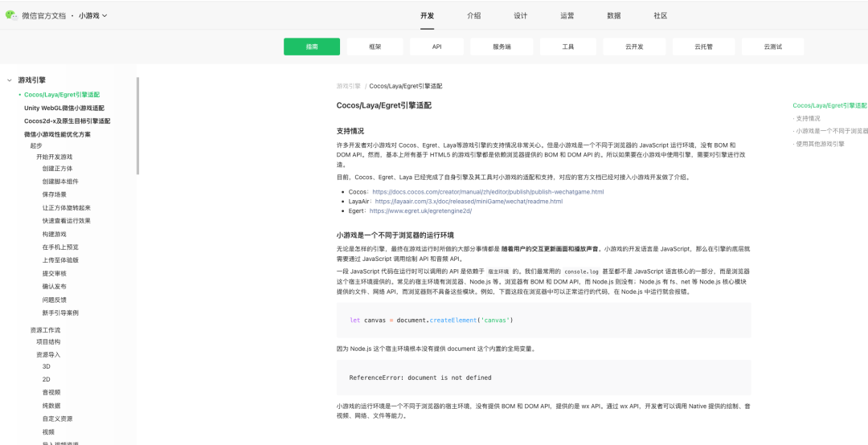868x445 pixels.
Task: Open the layaair.com wechat readme link
Action: pyautogui.click(x=469, y=202)
